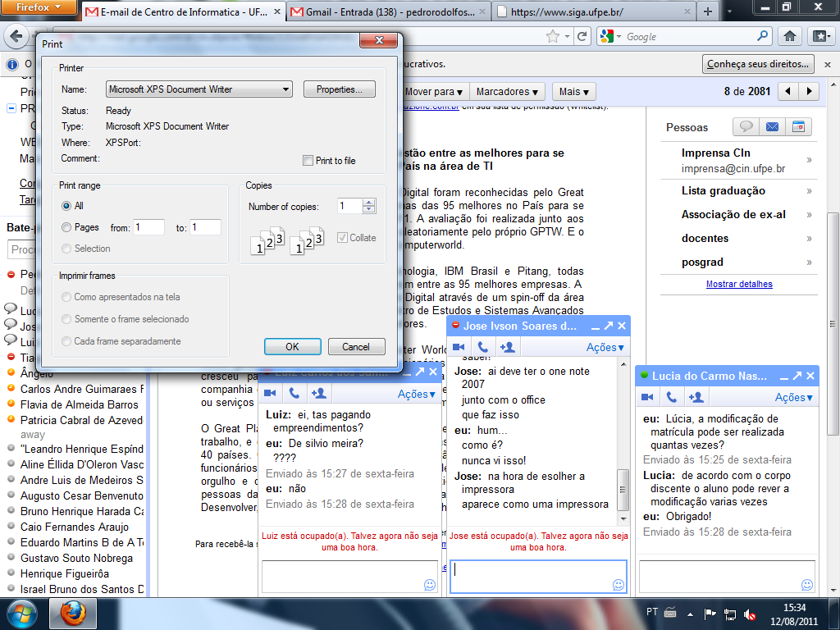This screenshot has height=630, width=840.
Task: Switch to Gmail Entrada tab
Action: pyautogui.click(x=389, y=11)
